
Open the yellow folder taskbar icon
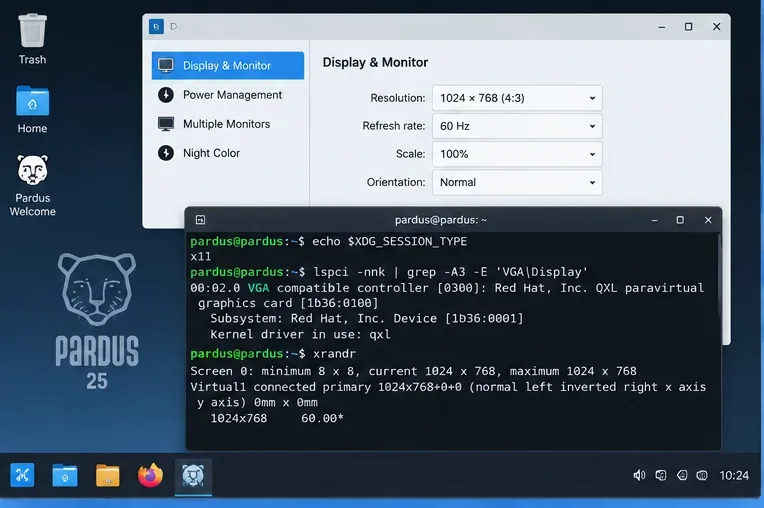(x=108, y=475)
